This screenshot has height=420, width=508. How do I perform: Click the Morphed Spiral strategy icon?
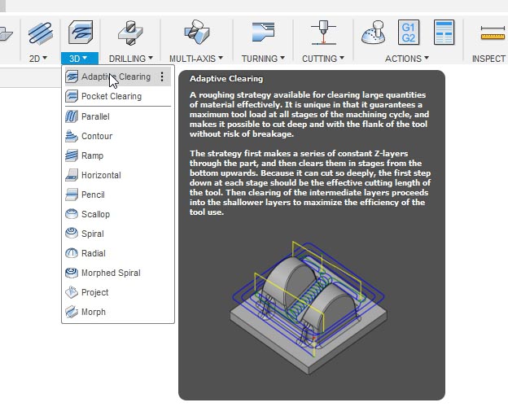coord(72,273)
